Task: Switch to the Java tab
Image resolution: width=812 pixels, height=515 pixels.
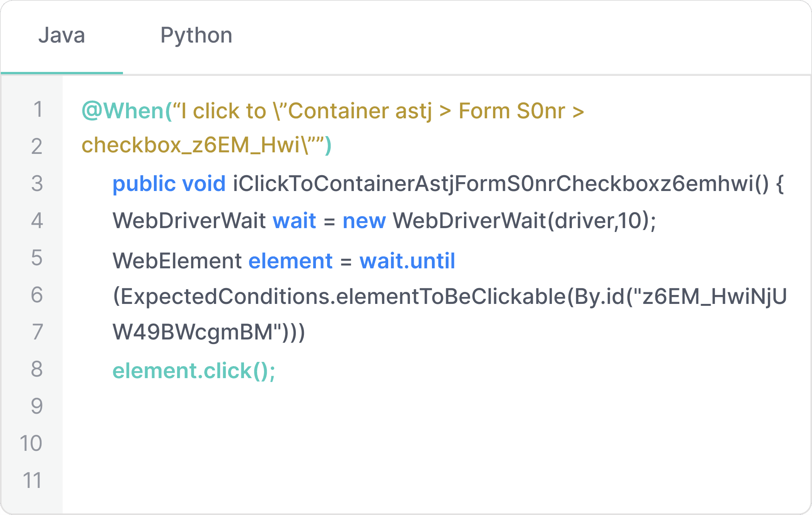Action: point(61,36)
